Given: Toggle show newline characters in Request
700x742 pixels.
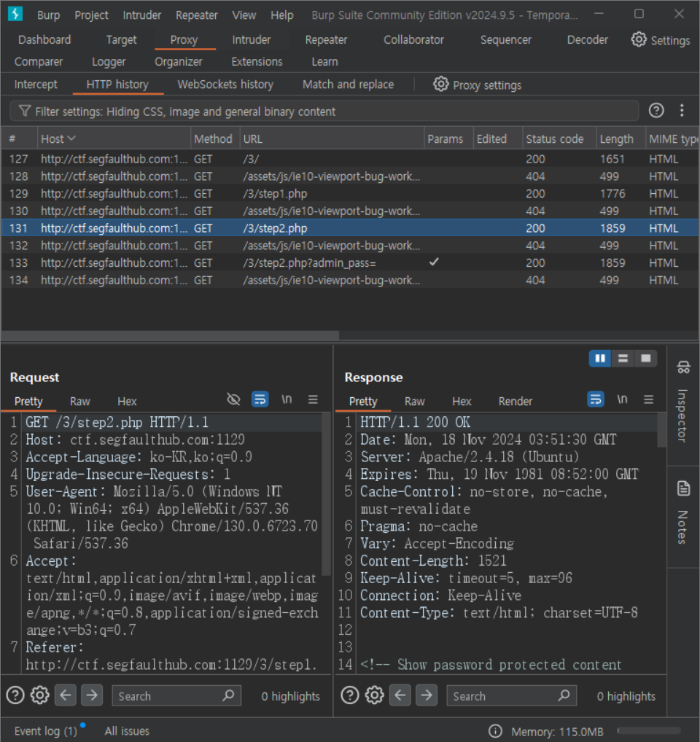Looking at the screenshot, I should (287, 399).
